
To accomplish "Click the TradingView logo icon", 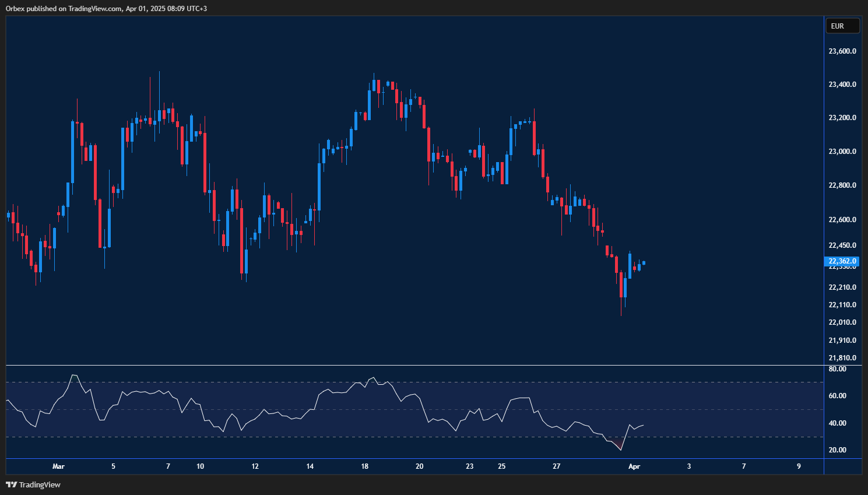I will (10, 485).
